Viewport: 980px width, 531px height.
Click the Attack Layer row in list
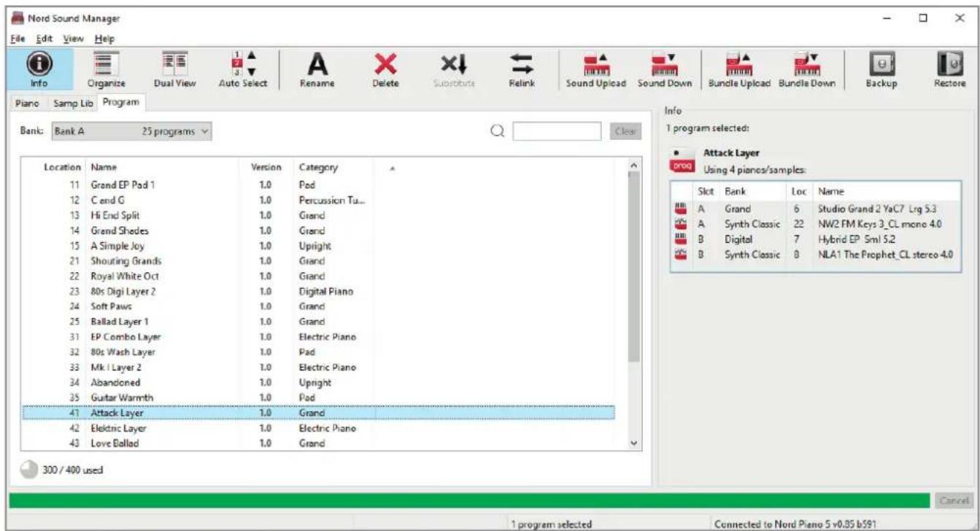tap(319, 413)
